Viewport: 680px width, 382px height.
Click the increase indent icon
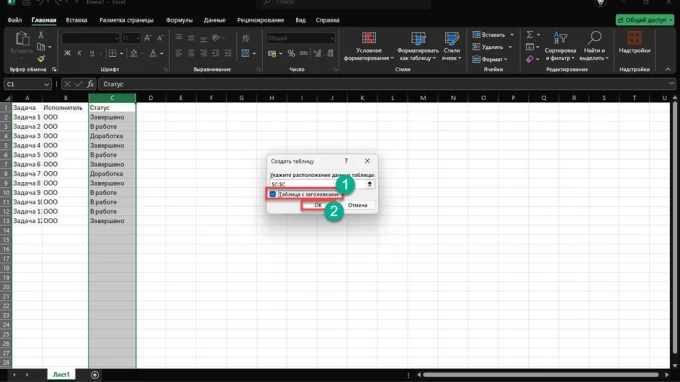(228, 53)
